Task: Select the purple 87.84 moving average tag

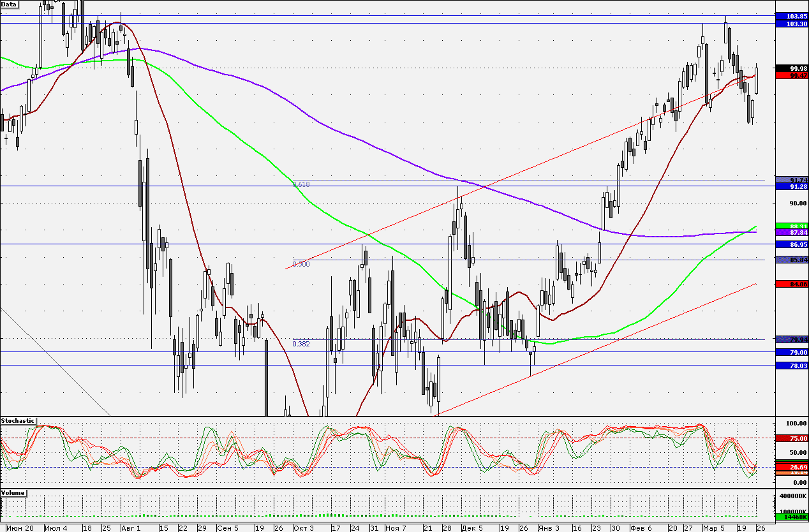Action: coord(791,233)
